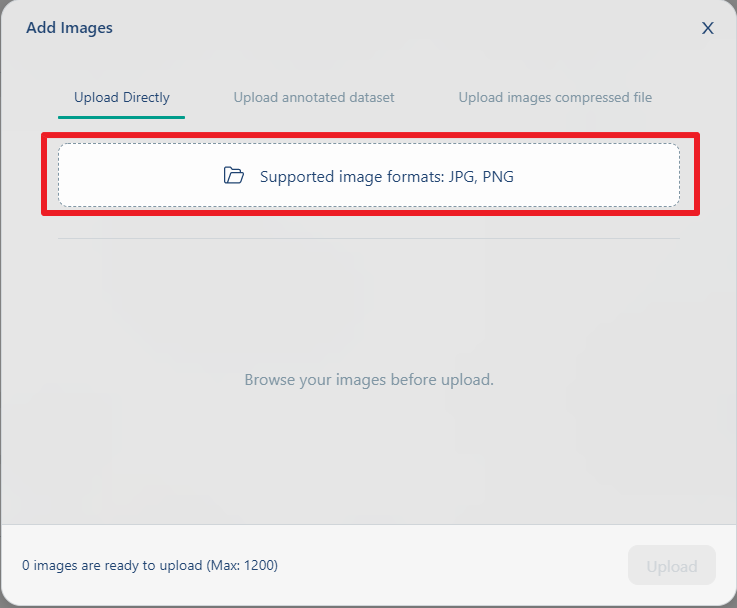Click the green underline beneath Upload Directly

(x=121, y=117)
